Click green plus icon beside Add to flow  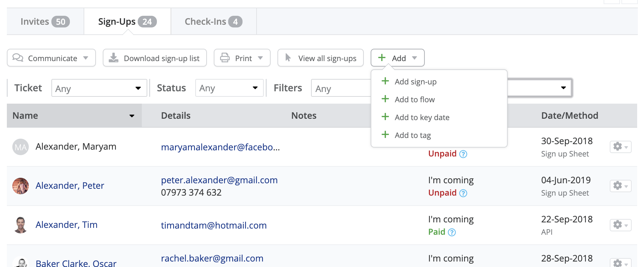click(385, 99)
